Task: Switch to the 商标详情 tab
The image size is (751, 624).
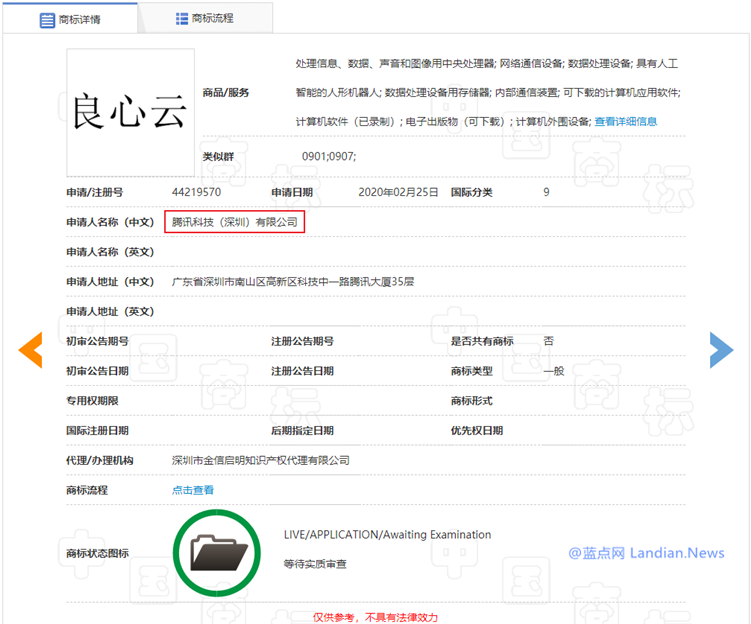Action: pyautogui.click(x=70, y=19)
